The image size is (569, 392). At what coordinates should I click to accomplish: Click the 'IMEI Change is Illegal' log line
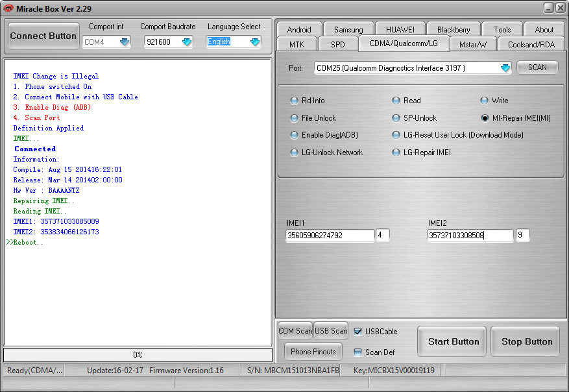pos(56,76)
